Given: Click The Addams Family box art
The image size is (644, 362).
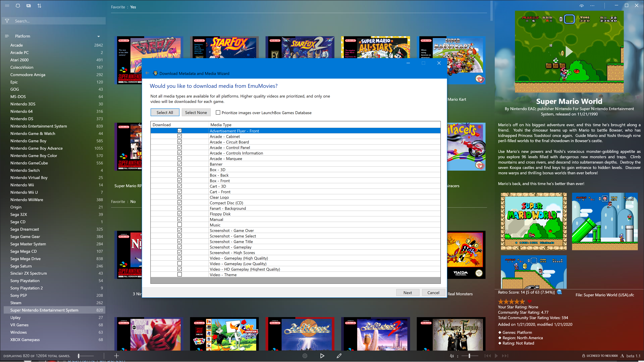Looking at the screenshot, I should [451, 334].
